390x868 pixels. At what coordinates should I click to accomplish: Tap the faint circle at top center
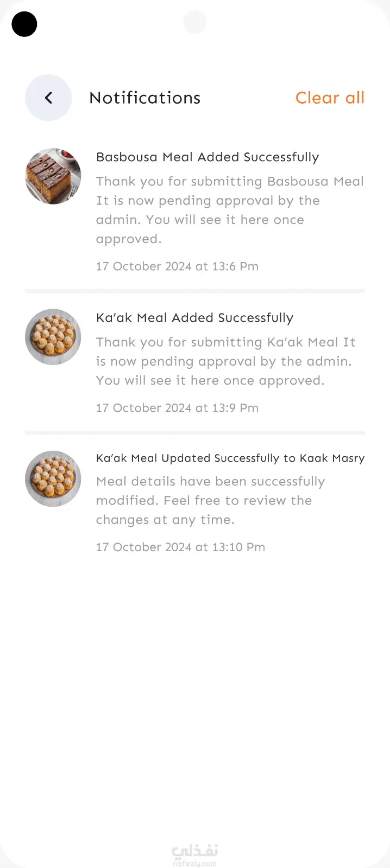coord(195,23)
